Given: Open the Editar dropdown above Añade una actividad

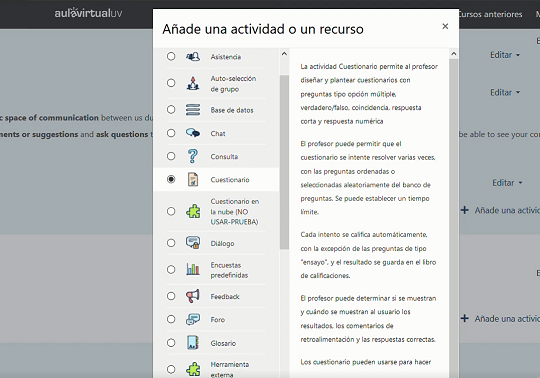Looking at the screenshot, I should coord(507,183).
